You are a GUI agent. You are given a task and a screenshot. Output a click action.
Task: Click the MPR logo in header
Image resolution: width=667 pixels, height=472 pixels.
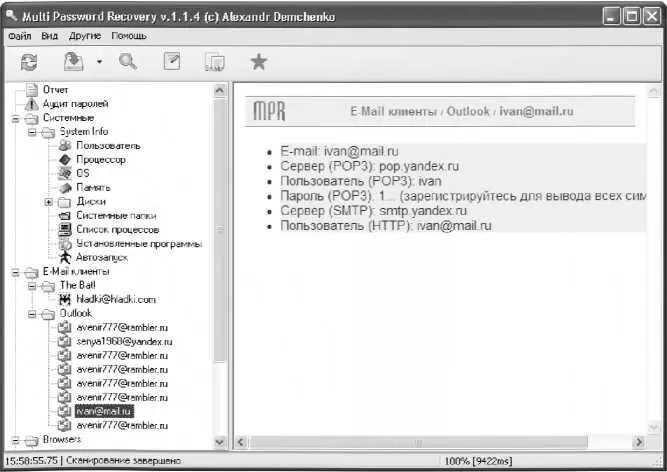pyautogui.click(x=269, y=111)
